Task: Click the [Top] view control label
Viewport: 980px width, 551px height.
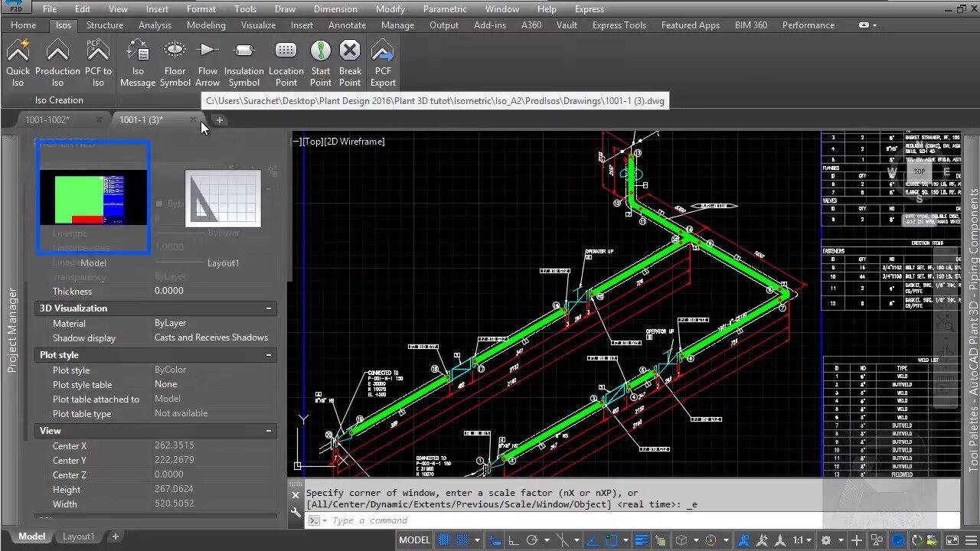Action: (314, 142)
